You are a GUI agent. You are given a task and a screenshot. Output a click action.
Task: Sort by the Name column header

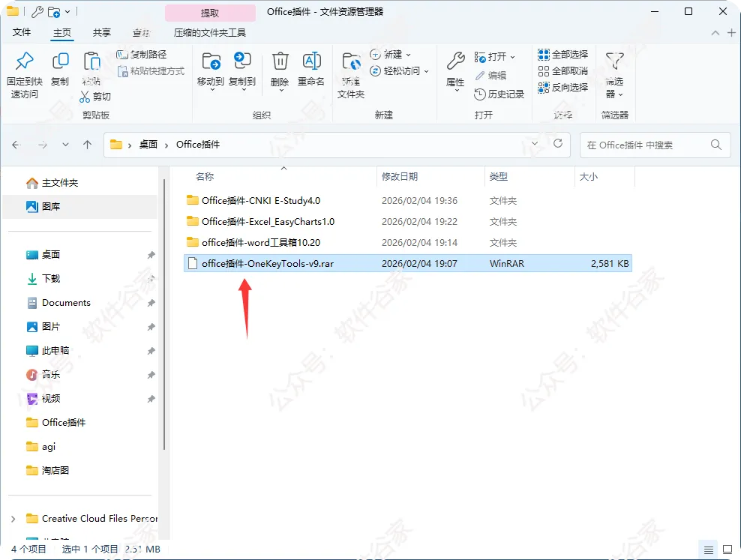point(205,177)
